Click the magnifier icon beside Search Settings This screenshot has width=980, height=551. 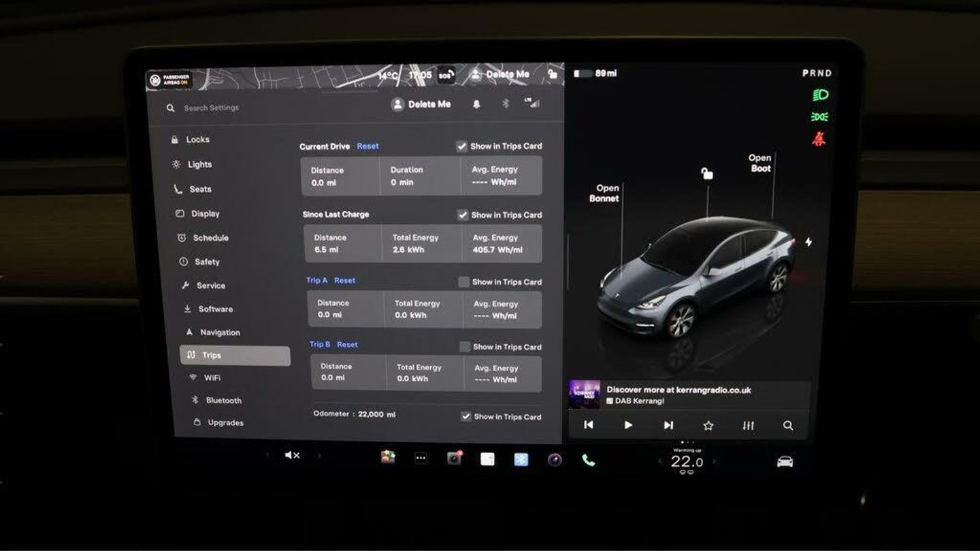pos(170,108)
